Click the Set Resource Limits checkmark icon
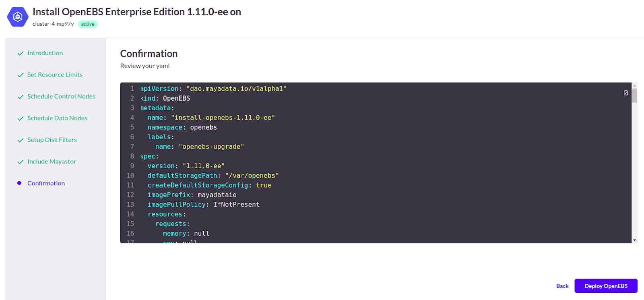The image size is (644, 300). pyautogui.click(x=21, y=75)
